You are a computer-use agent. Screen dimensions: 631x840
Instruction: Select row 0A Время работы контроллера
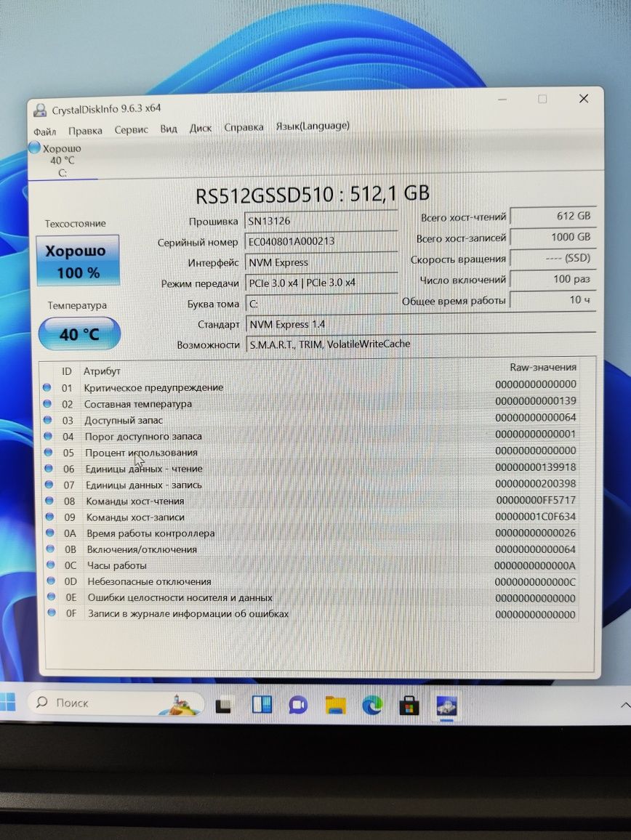click(x=311, y=533)
